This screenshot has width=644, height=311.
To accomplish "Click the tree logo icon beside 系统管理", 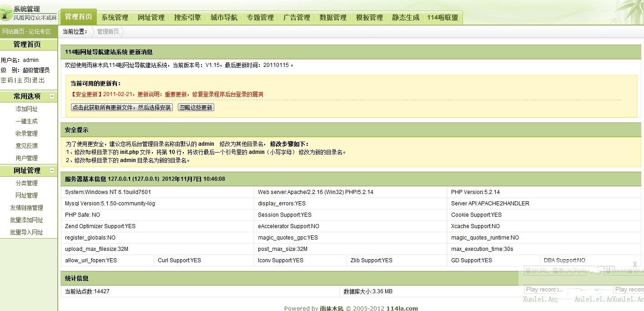I will (6, 13).
